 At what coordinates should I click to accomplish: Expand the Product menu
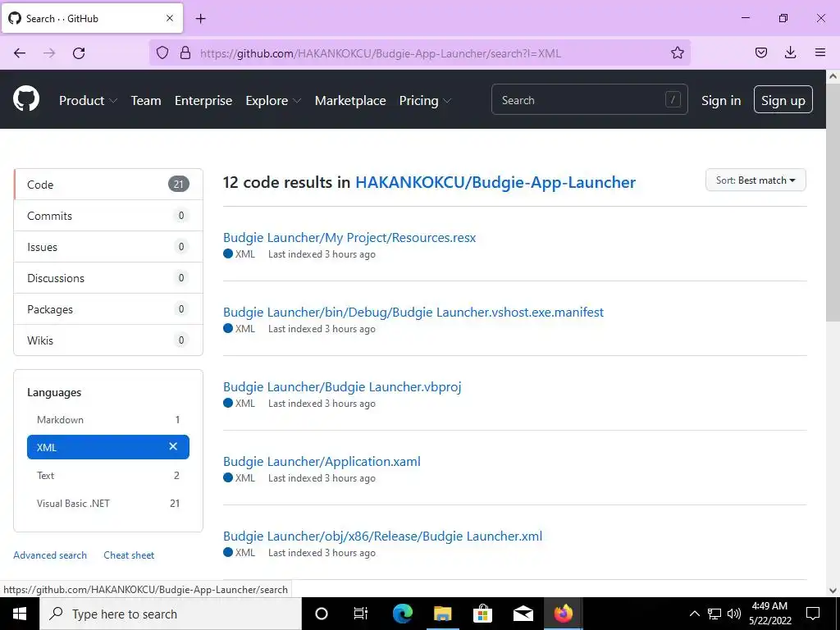click(88, 101)
